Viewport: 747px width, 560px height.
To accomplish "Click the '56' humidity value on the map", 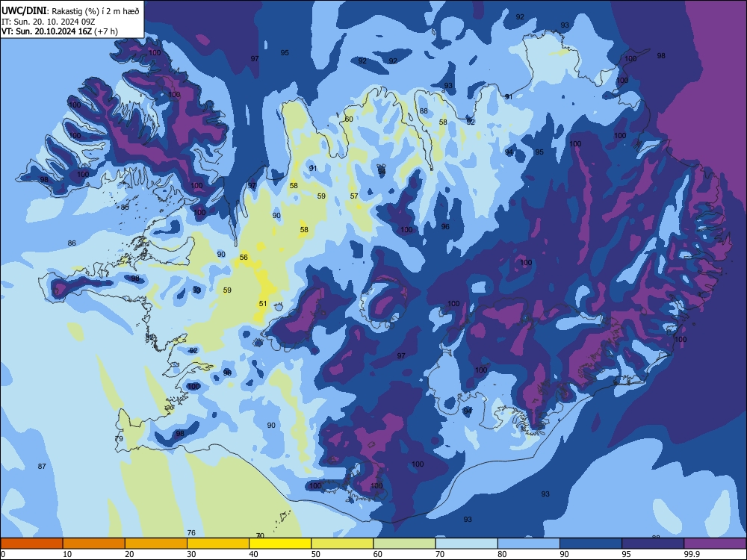I will (x=244, y=257).
